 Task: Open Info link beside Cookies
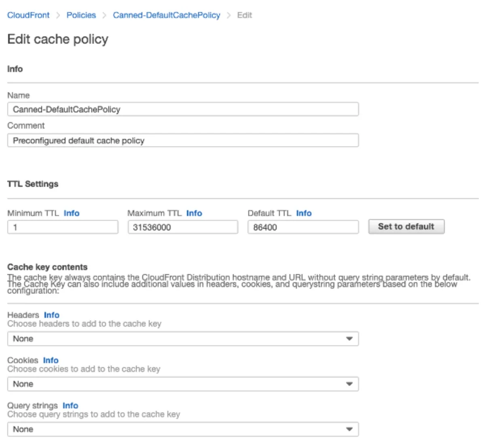(51, 360)
